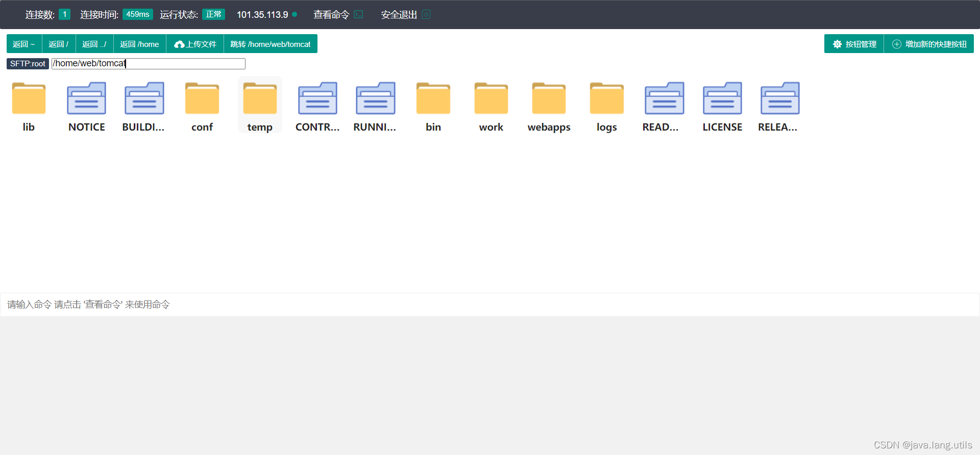Screen dimensions: 980x455
Task: Click the 查看命令 text in header
Action: point(331,14)
